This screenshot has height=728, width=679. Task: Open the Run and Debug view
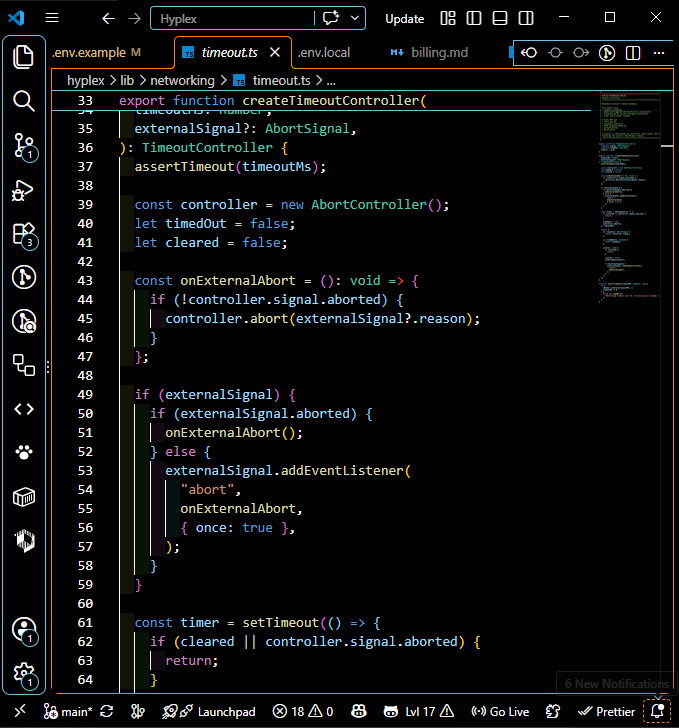pyautogui.click(x=24, y=189)
